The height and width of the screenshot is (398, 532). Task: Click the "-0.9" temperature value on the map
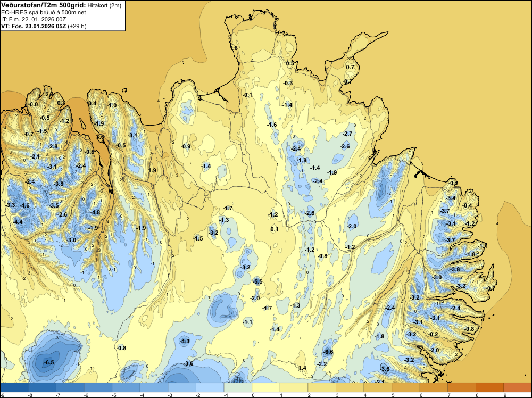click(185, 146)
